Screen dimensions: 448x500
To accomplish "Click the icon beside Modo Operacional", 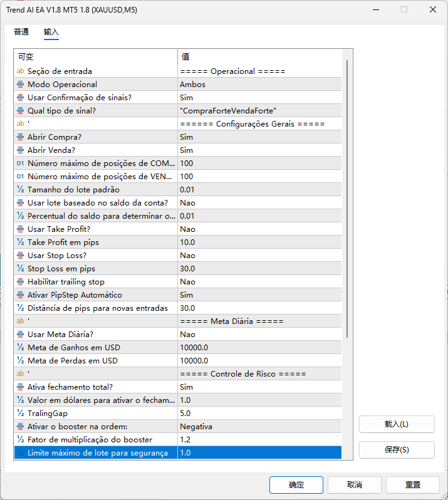I will click(20, 85).
